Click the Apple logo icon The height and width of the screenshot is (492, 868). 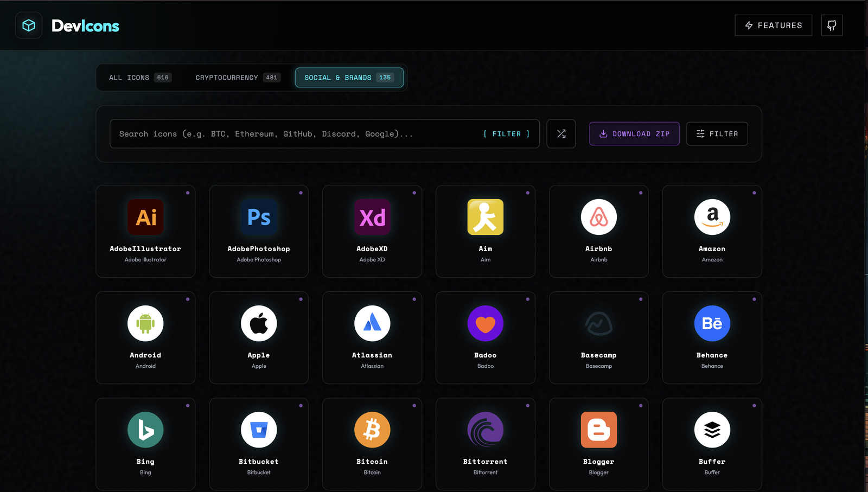coord(259,323)
